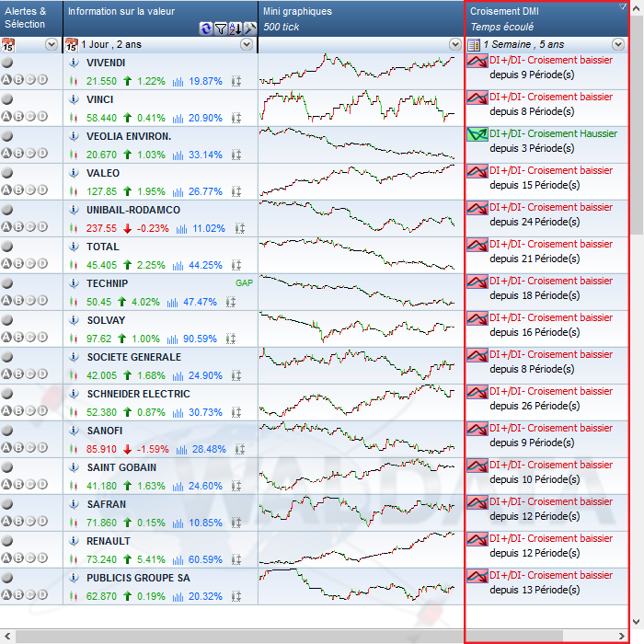Toggle selection circle for TECHNIP
644x644 pixels.
coord(7,283)
